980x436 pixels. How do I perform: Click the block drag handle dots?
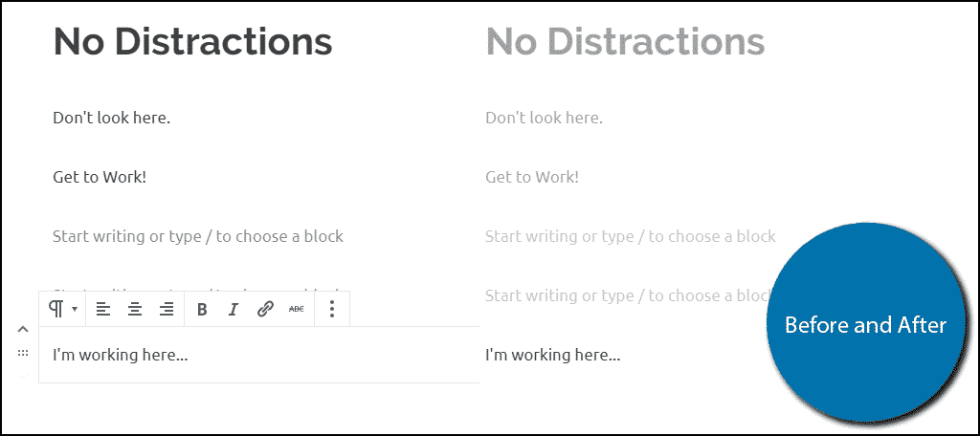point(23,353)
